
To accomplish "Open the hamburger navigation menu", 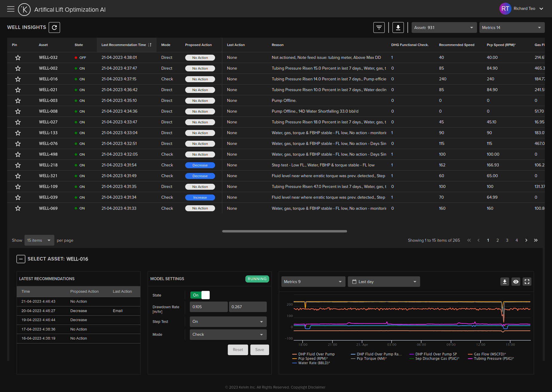I will (11, 9).
